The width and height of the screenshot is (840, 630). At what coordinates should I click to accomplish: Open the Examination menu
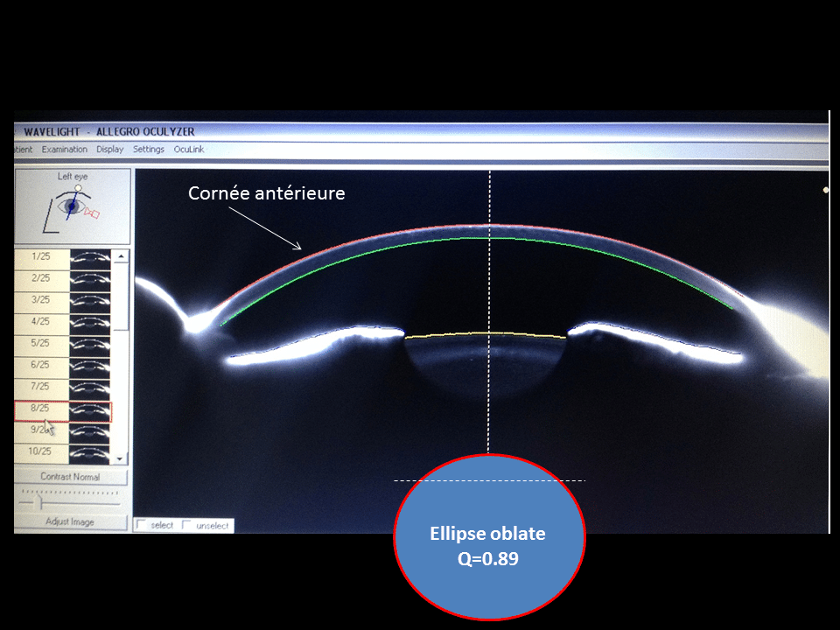tap(65, 150)
